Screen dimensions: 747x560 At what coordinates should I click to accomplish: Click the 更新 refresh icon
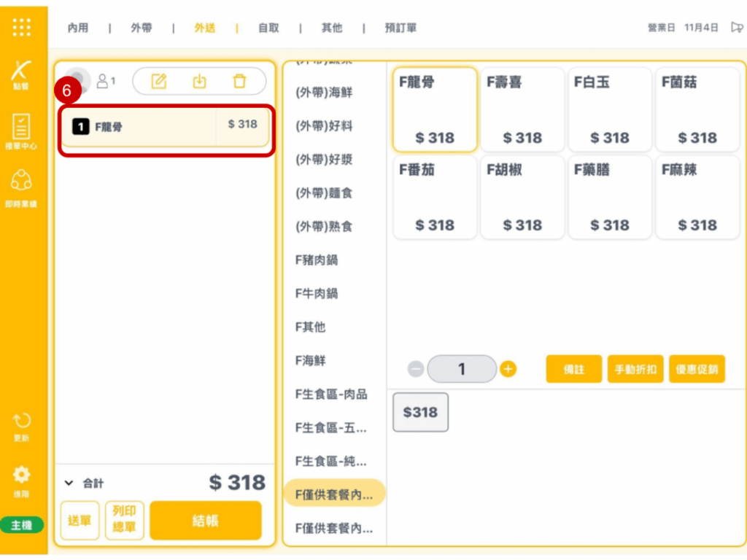coord(22,425)
